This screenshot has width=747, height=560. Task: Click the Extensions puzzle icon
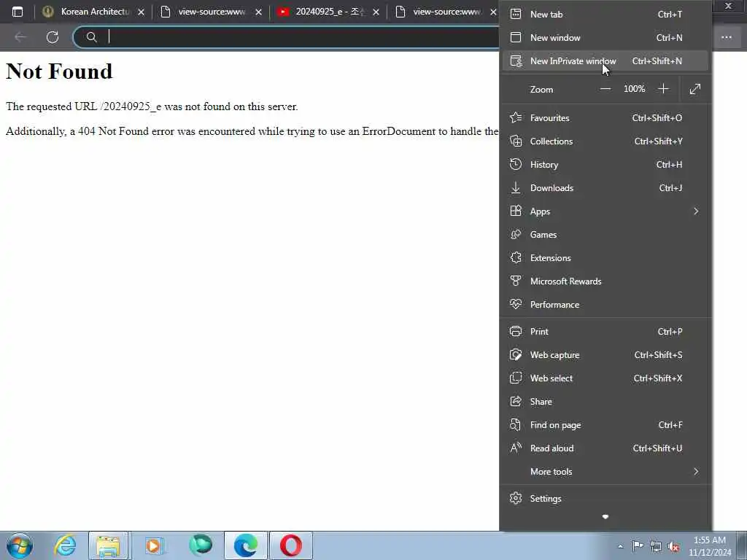pos(516,257)
